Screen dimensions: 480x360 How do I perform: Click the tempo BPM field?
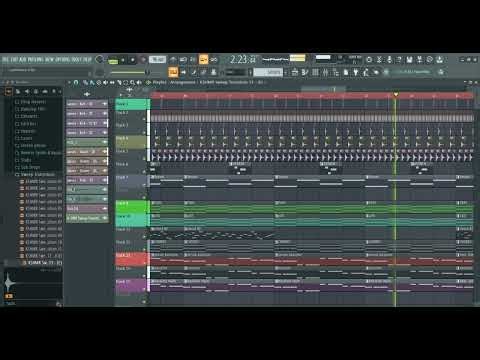157,60
